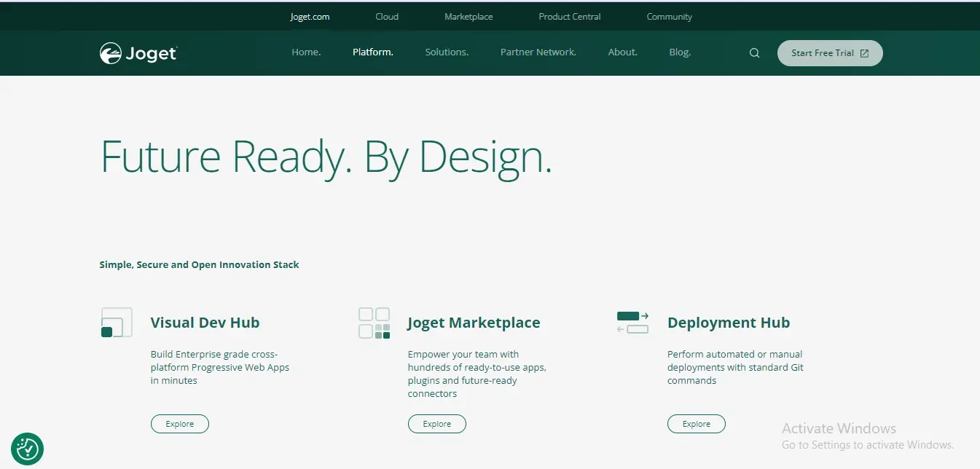Explore the Visual Dev Hub
This screenshot has height=469, width=980.
pos(180,424)
